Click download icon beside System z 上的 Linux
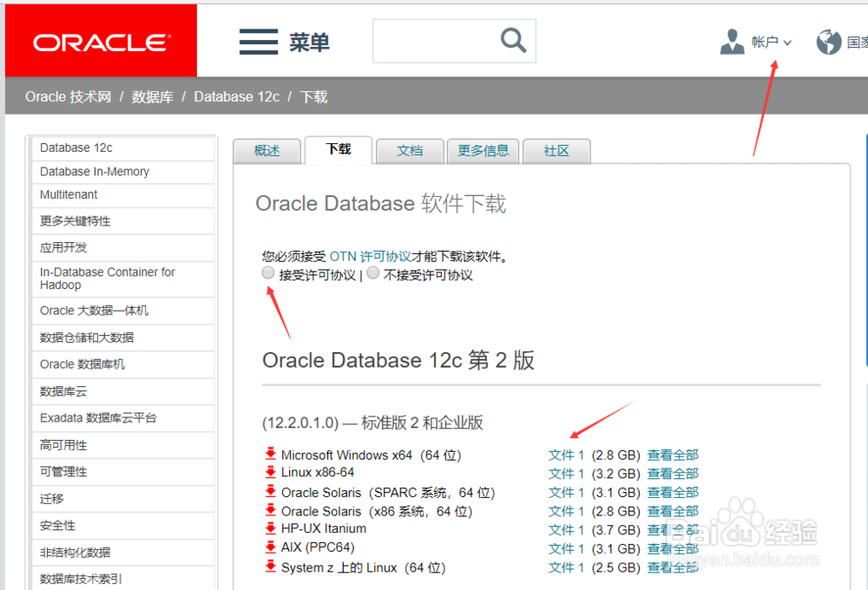Screen dimensions: 868x590 point(270,567)
